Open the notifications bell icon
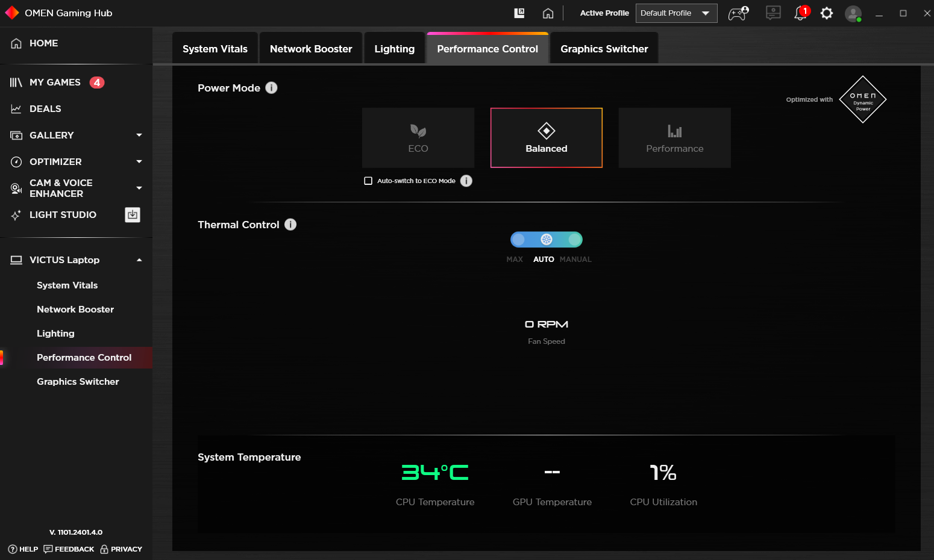 [801, 13]
